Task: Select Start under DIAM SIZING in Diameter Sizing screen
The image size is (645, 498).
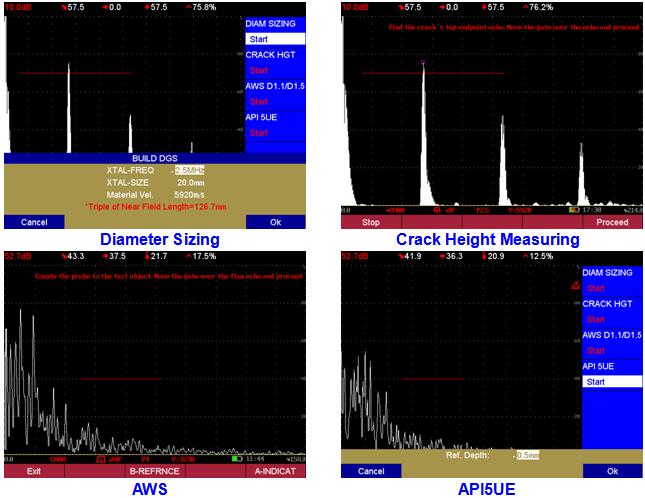Action: click(x=275, y=39)
